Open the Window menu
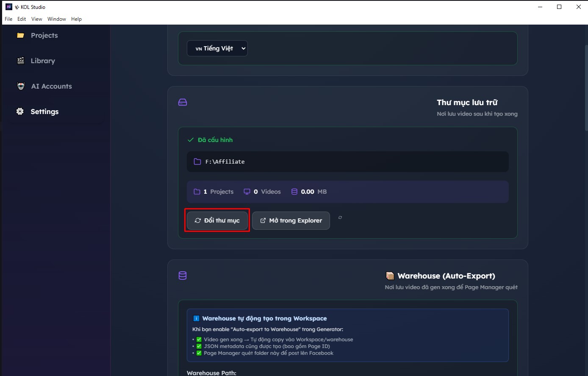This screenshot has height=376, width=588. 56,19
